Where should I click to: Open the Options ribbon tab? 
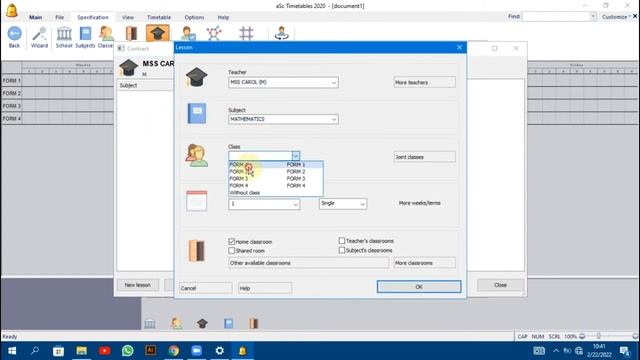pyautogui.click(x=194, y=18)
